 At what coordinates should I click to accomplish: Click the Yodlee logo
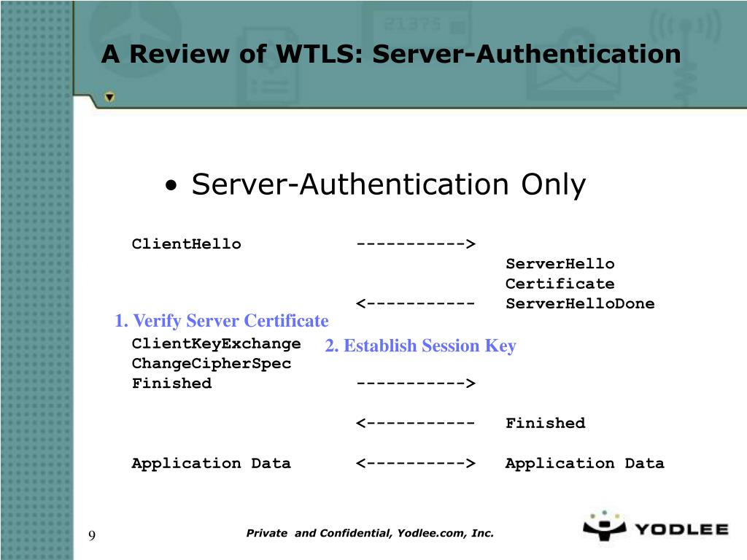656,526
